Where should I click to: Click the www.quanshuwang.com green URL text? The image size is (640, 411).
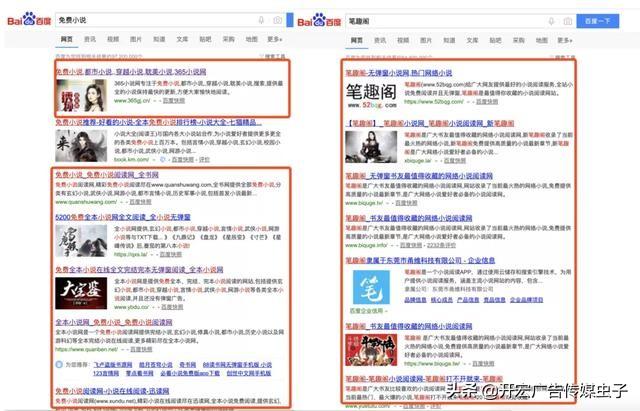coord(86,202)
